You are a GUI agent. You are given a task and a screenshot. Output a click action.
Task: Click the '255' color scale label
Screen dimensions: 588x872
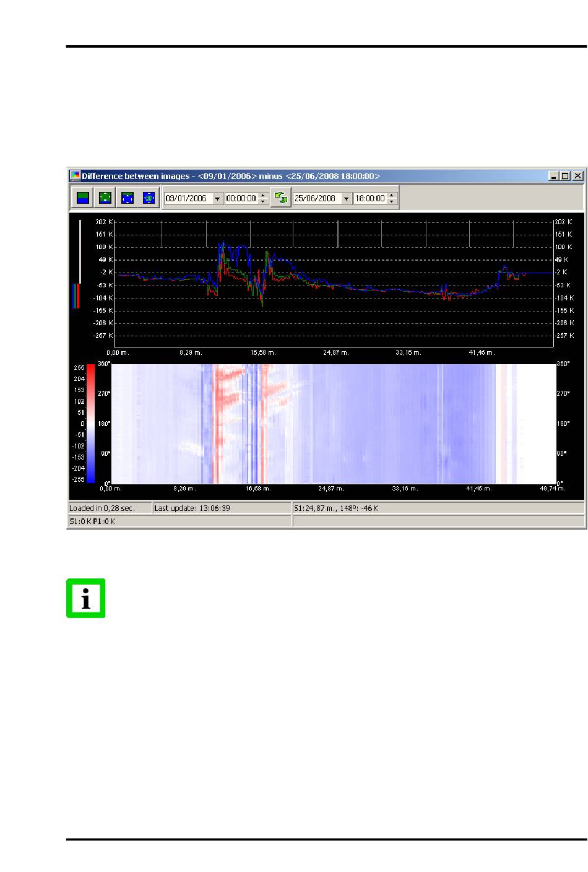tap(79, 368)
